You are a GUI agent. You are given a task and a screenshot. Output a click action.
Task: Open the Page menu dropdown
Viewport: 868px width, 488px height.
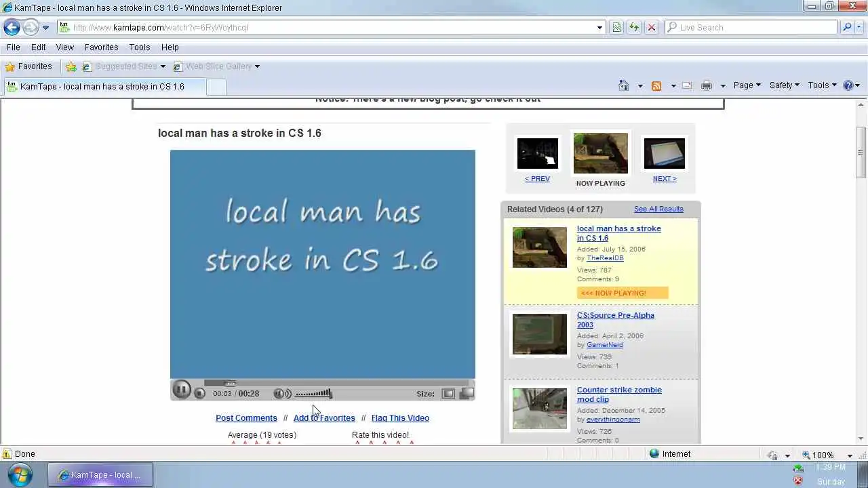click(x=747, y=85)
